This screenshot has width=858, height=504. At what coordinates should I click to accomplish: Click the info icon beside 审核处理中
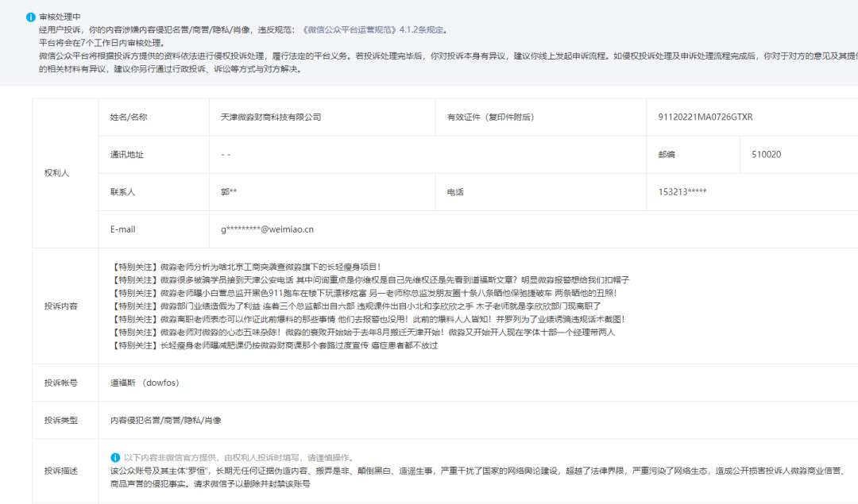click(x=31, y=17)
